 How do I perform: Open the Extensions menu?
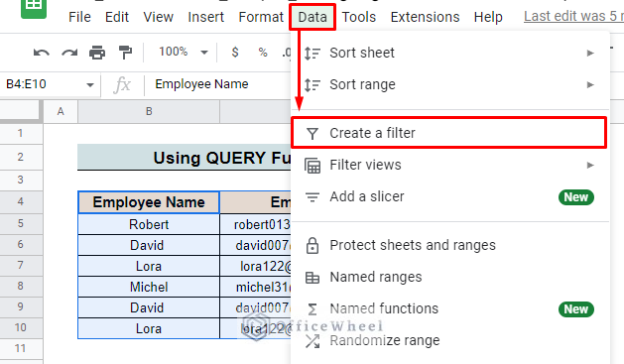tap(425, 17)
